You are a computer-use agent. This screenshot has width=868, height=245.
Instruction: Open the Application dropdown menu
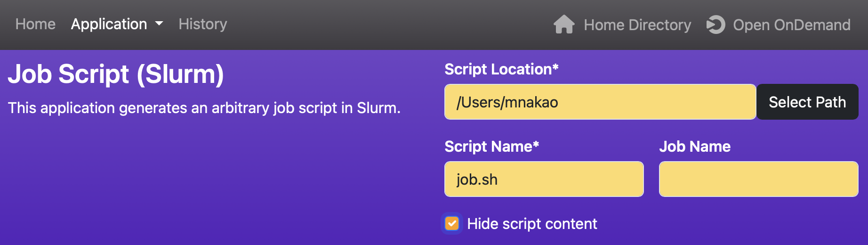[x=117, y=24]
